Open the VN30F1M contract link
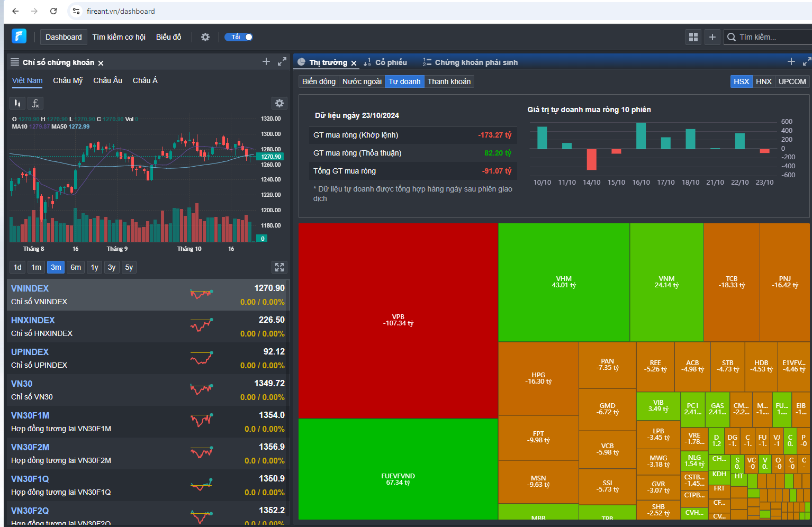 pos(30,415)
